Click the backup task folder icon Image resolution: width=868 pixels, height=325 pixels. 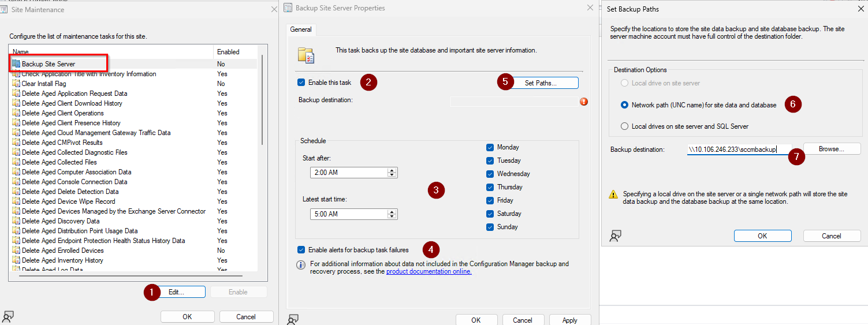(306, 55)
